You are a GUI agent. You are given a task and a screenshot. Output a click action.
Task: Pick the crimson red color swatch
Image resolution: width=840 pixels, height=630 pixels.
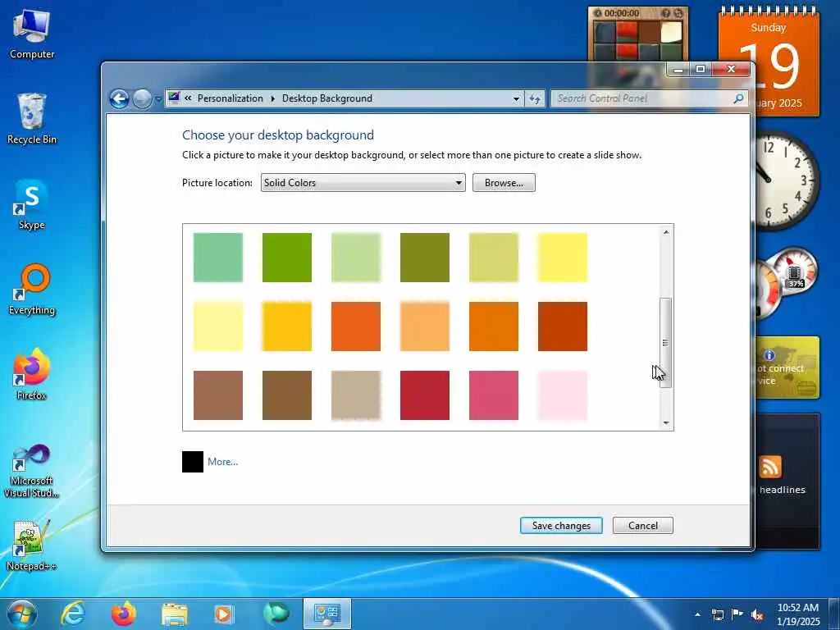click(x=425, y=395)
